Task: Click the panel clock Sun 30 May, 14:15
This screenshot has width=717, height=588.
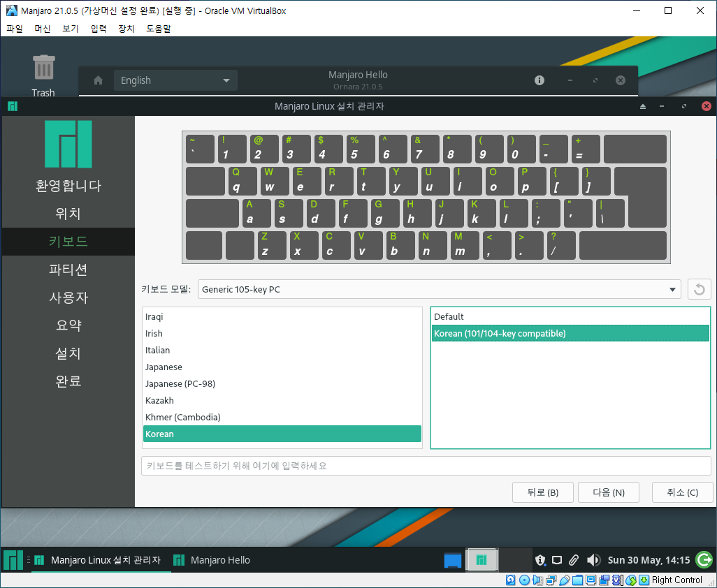Action: (649, 560)
